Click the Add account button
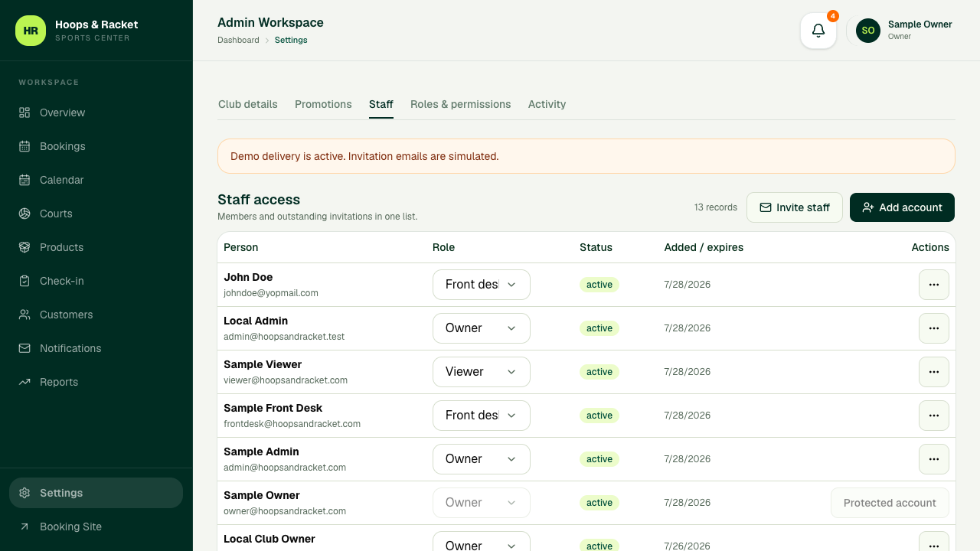 (902, 207)
